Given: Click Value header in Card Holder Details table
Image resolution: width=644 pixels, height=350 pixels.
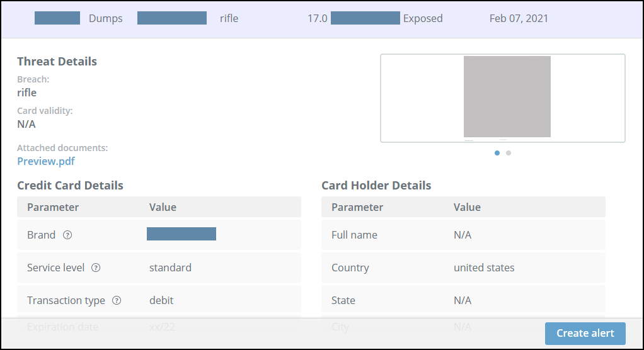Looking at the screenshot, I should [467, 207].
